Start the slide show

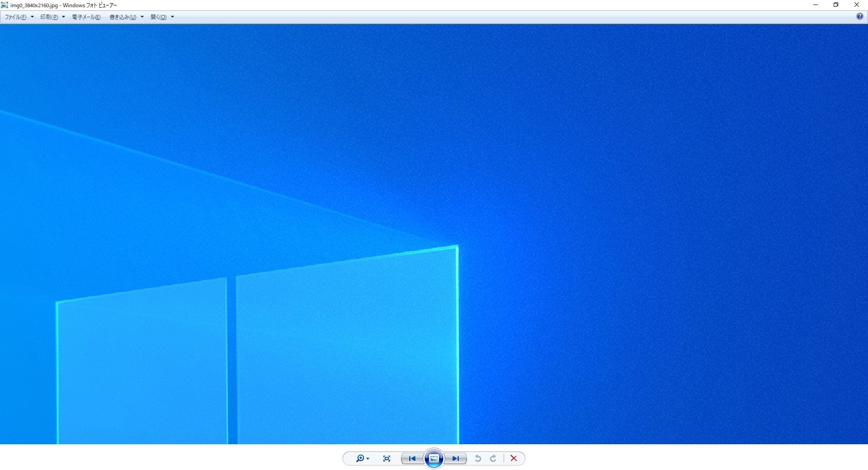[434, 458]
